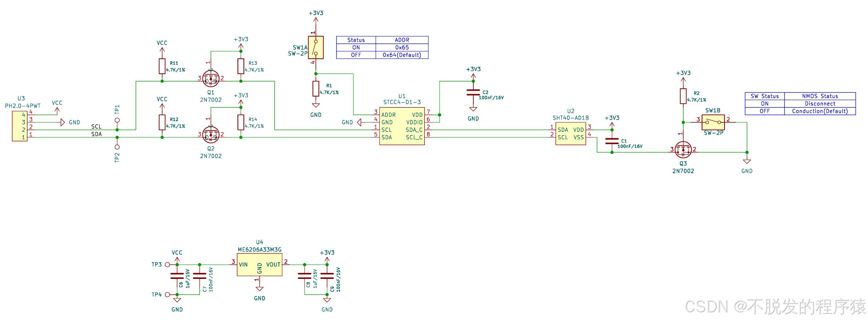This screenshot has width=868, height=321.
Task: Click the "VOUT" pin label on U4
Action: (x=273, y=265)
